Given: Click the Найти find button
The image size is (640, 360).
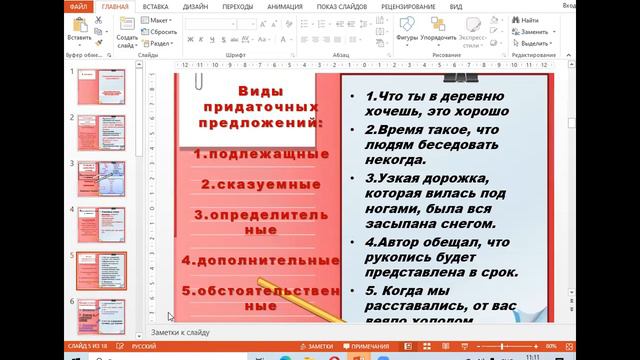Looking at the screenshot, I should [x=526, y=20].
